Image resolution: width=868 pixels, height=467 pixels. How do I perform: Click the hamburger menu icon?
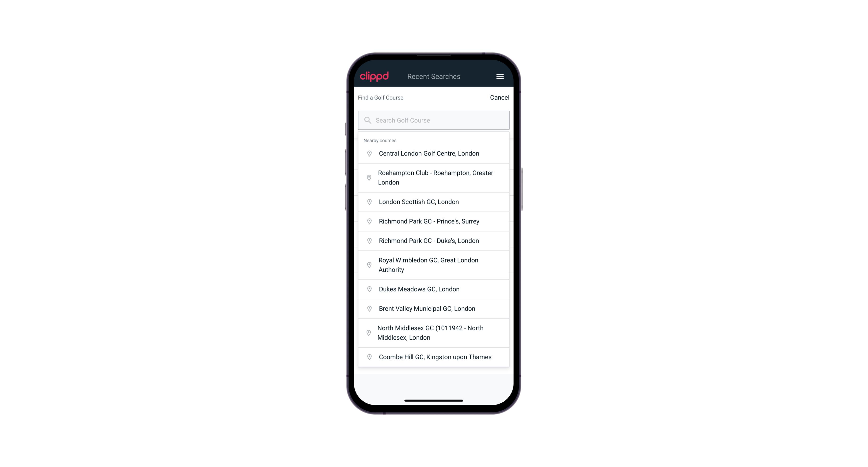coord(500,76)
